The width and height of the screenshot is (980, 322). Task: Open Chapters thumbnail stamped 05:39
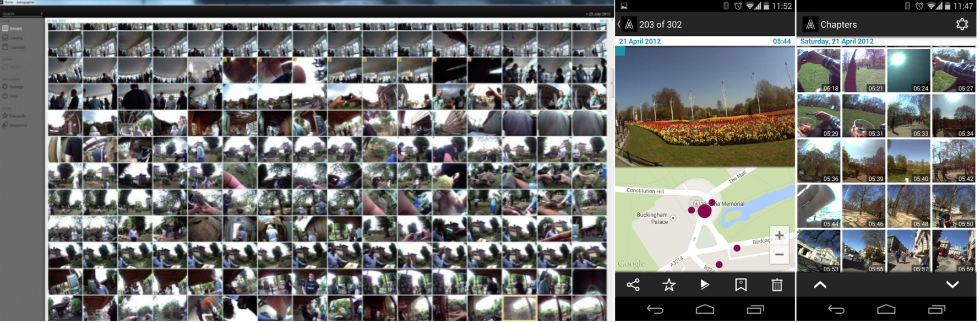tap(864, 161)
